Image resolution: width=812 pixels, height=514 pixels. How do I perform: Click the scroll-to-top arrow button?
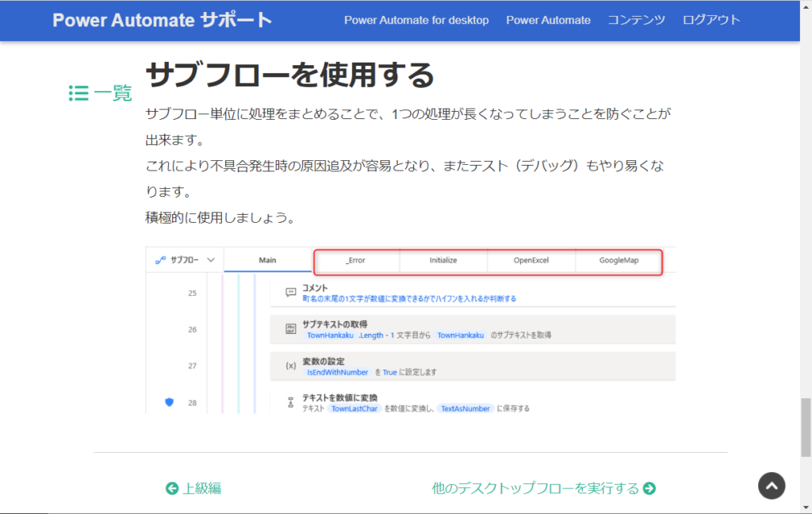[x=771, y=486]
